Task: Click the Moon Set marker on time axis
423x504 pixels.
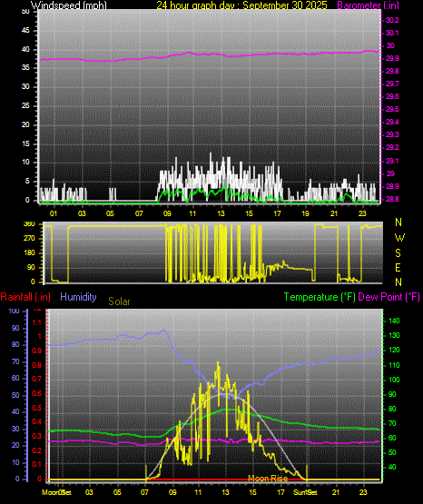Action: tap(56, 492)
